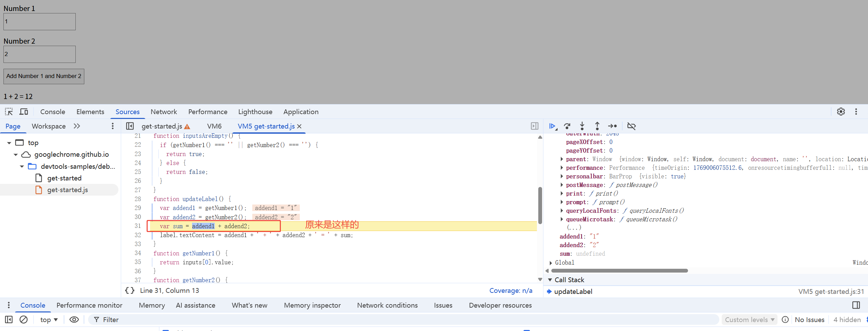The width and height of the screenshot is (868, 331).
Task: Expand the print function property
Action: 562,194
